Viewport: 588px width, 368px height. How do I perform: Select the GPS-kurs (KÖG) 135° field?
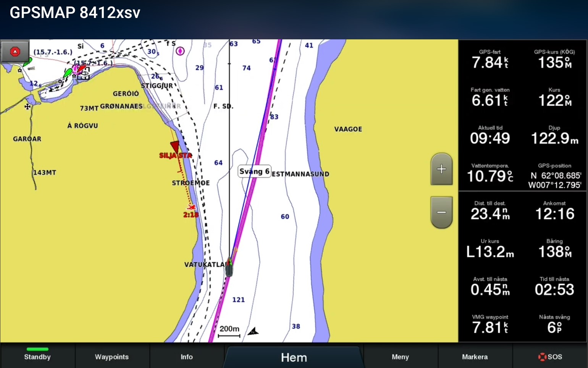(554, 59)
